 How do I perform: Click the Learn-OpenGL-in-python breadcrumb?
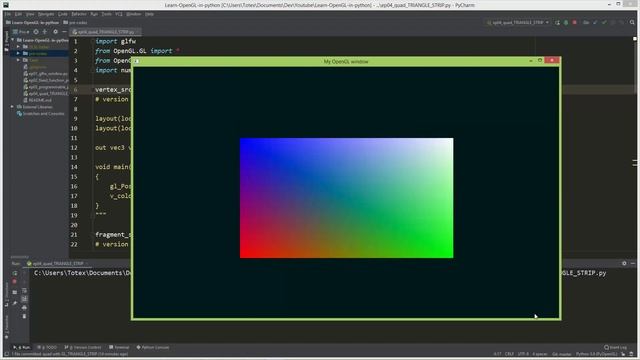click(x=32, y=22)
